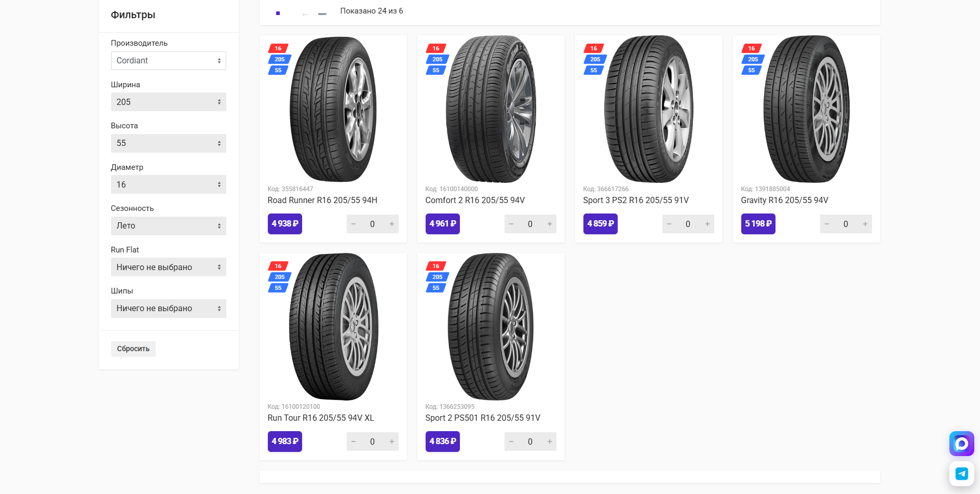The width and height of the screenshot is (980, 494).
Task: Click the Сбросить reset filters button
Action: pyautogui.click(x=133, y=349)
